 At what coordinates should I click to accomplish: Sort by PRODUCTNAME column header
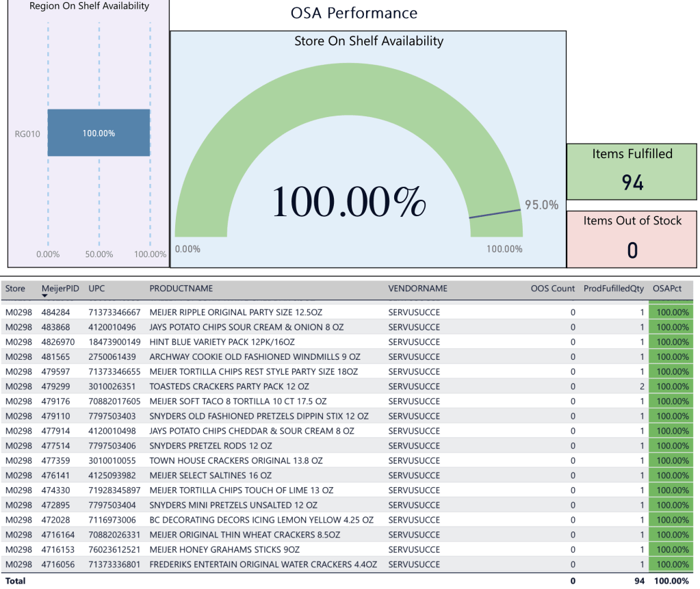coord(181,288)
